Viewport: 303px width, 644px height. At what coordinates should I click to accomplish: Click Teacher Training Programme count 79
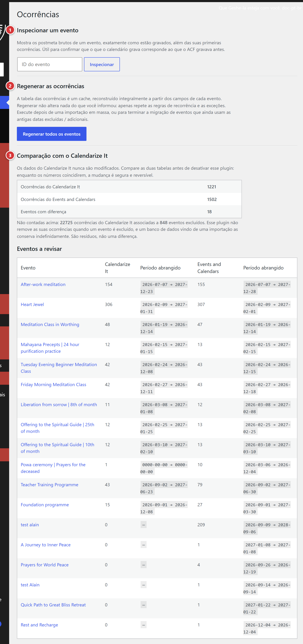click(x=200, y=484)
